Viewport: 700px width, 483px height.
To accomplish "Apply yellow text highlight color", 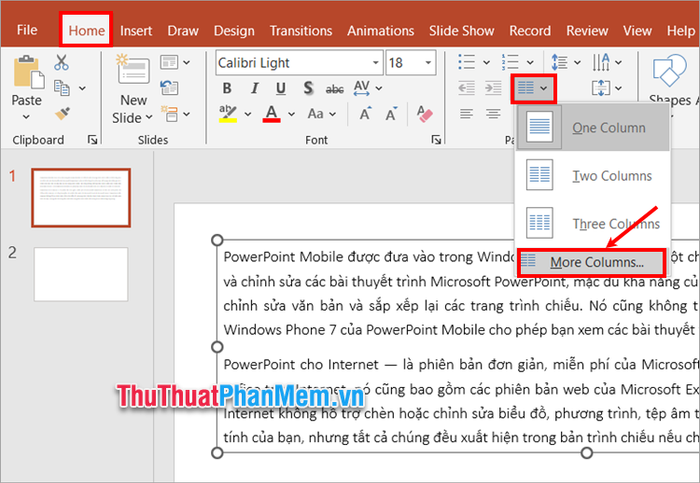I will click(x=228, y=114).
